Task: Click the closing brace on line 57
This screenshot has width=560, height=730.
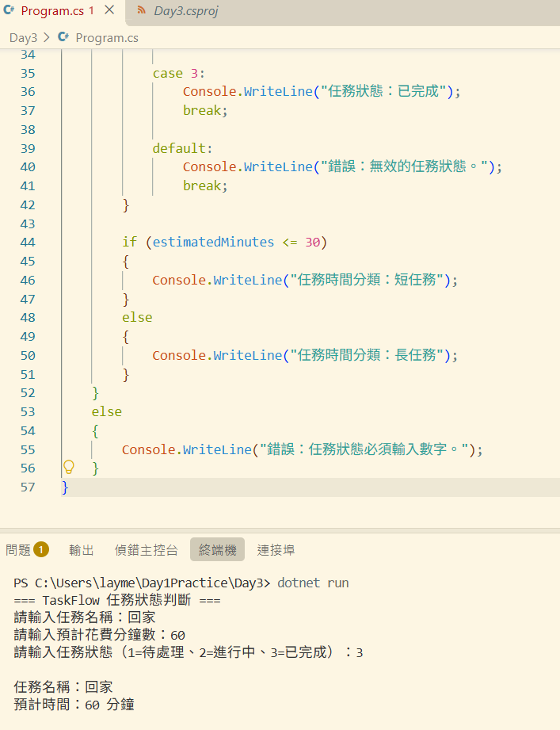Action: tap(65, 487)
